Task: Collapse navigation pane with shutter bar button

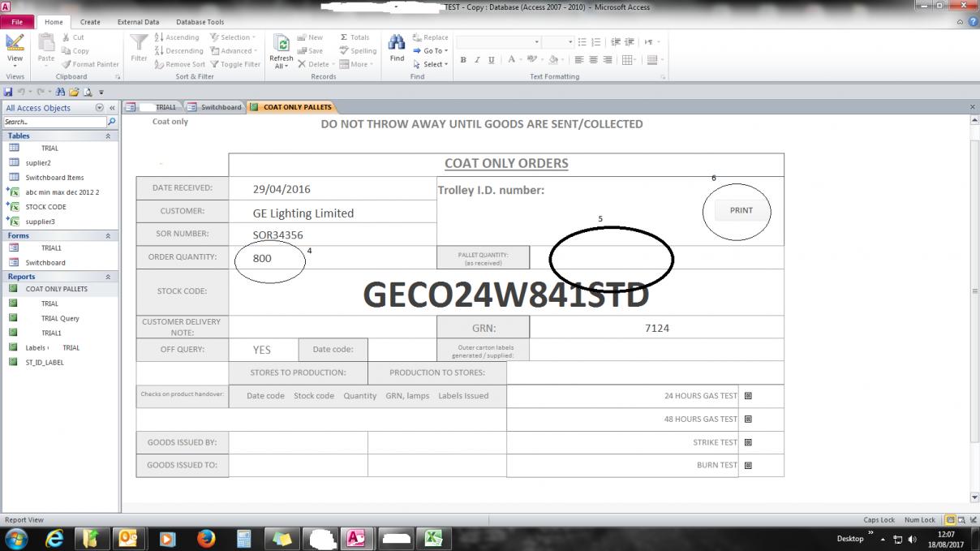Action: coord(112,108)
